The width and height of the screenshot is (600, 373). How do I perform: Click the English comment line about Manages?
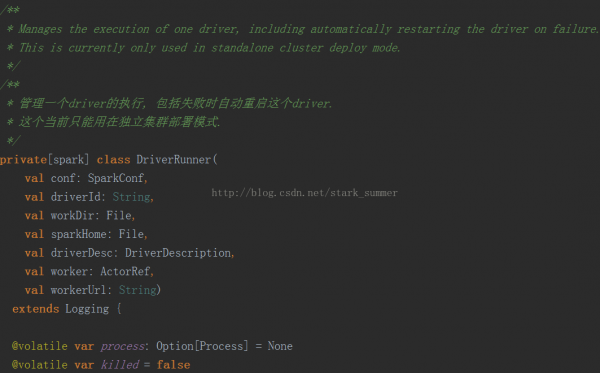click(x=303, y=29)
